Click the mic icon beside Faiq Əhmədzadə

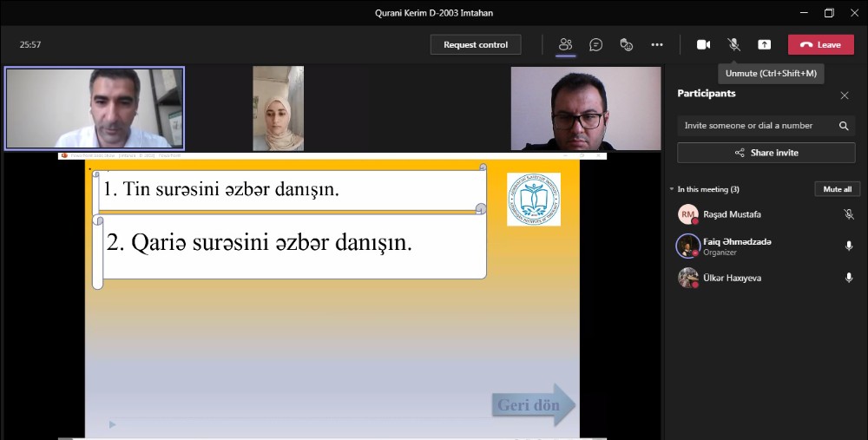849,246
